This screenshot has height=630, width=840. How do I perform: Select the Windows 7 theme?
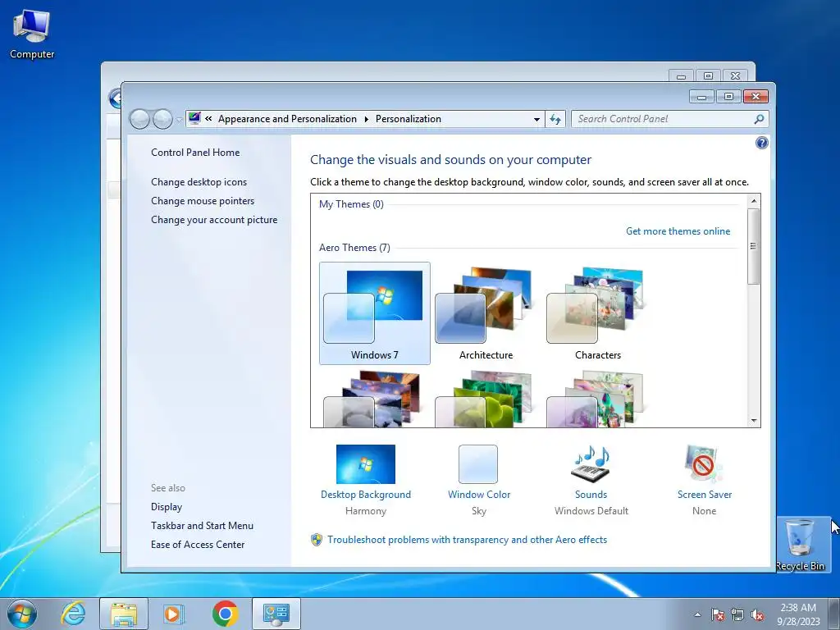374,313
